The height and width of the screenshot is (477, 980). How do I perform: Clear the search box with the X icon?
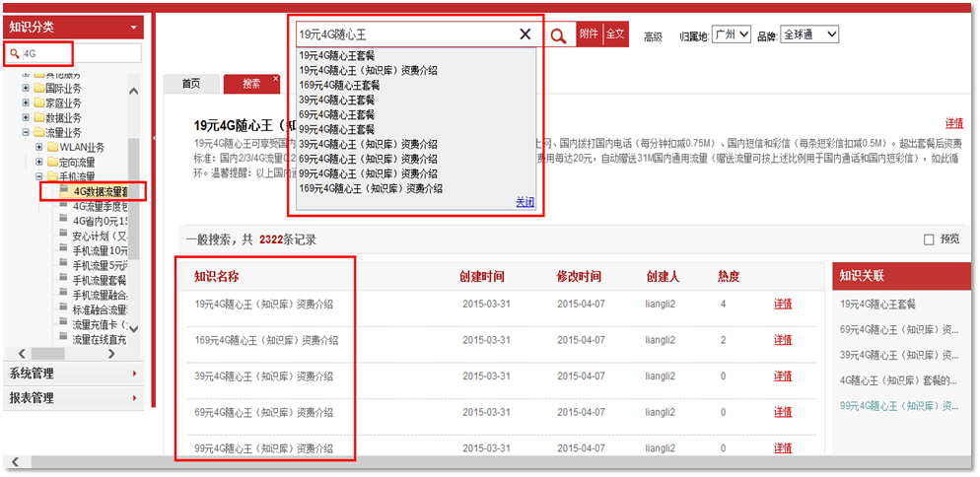pyautogui.click(x=525, y=34)
